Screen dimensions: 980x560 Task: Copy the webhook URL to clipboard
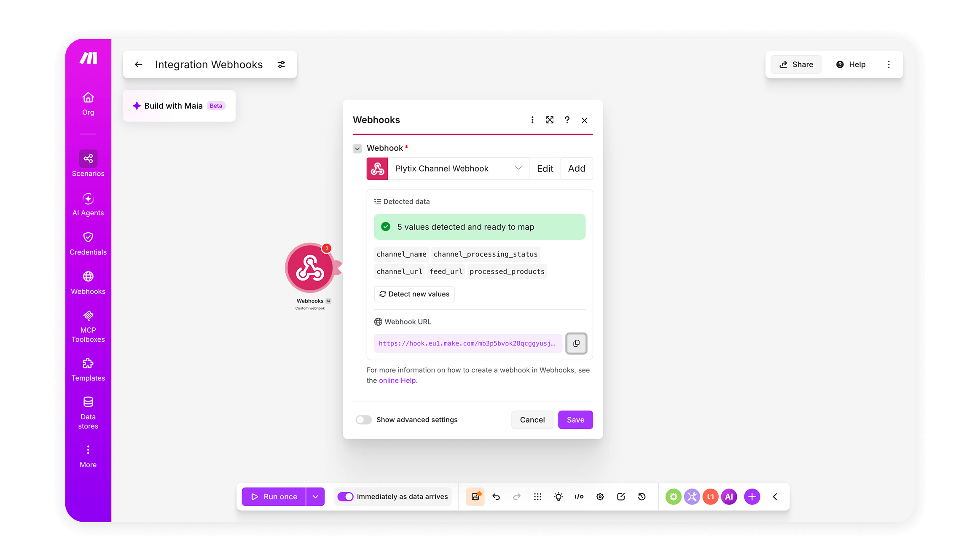576,343
